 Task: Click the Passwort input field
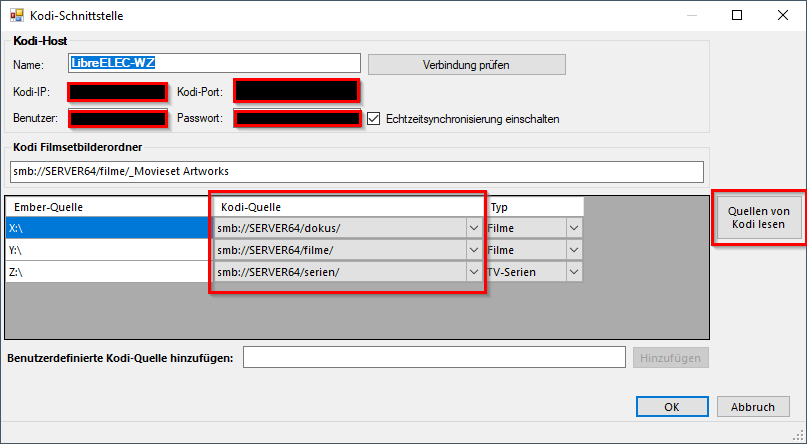tap(297, 118)
